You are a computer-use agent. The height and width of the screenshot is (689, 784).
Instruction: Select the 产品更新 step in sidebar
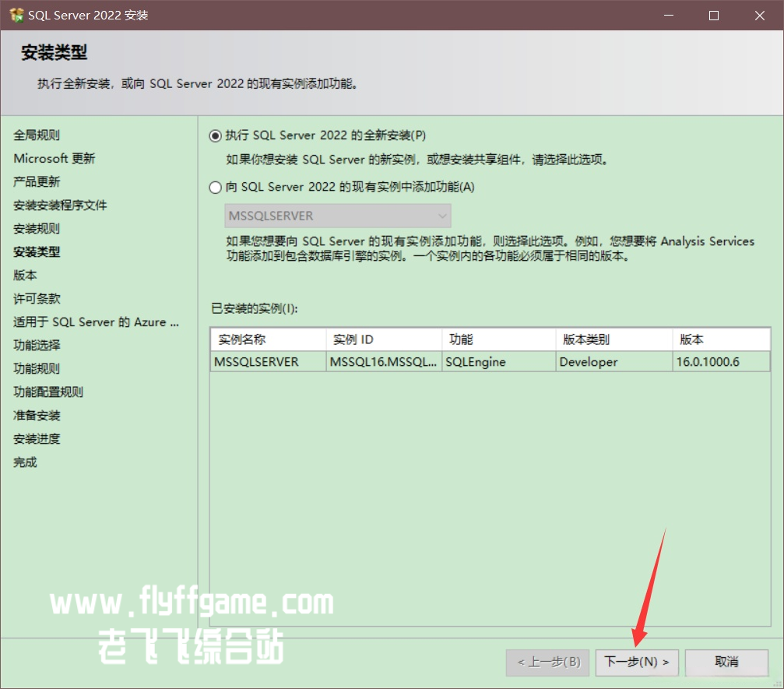[37, 182]
